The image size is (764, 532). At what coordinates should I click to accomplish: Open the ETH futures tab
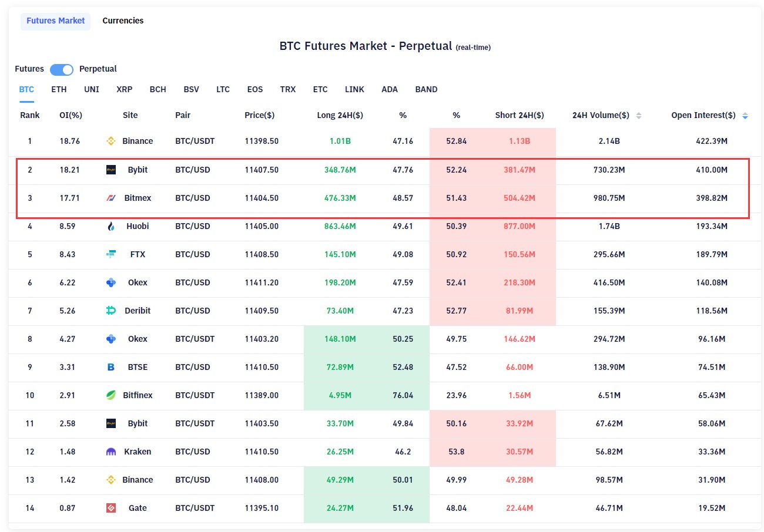coord(59,89)
